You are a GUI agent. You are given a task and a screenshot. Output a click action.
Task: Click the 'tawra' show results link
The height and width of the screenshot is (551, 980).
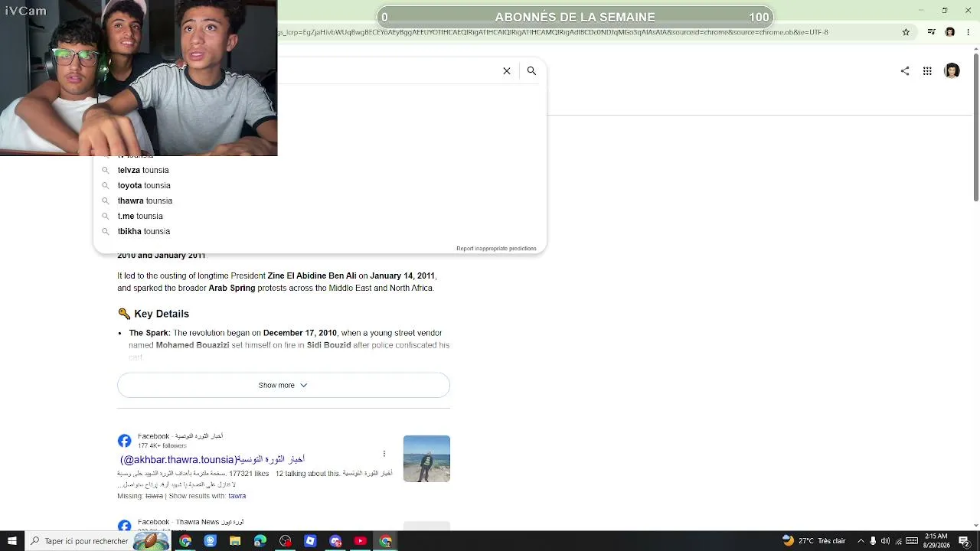(237, 496)
